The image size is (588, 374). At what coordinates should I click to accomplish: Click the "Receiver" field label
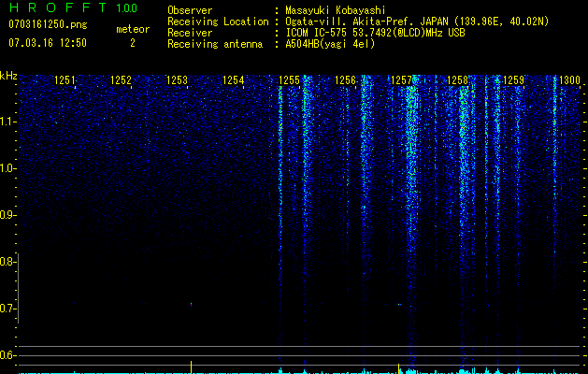pos(190,33)
